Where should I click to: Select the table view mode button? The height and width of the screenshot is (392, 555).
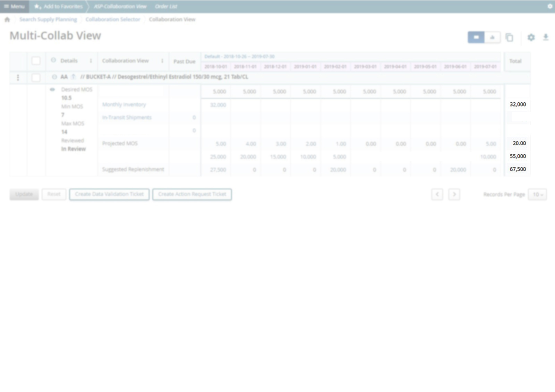[x=476, y=37]
